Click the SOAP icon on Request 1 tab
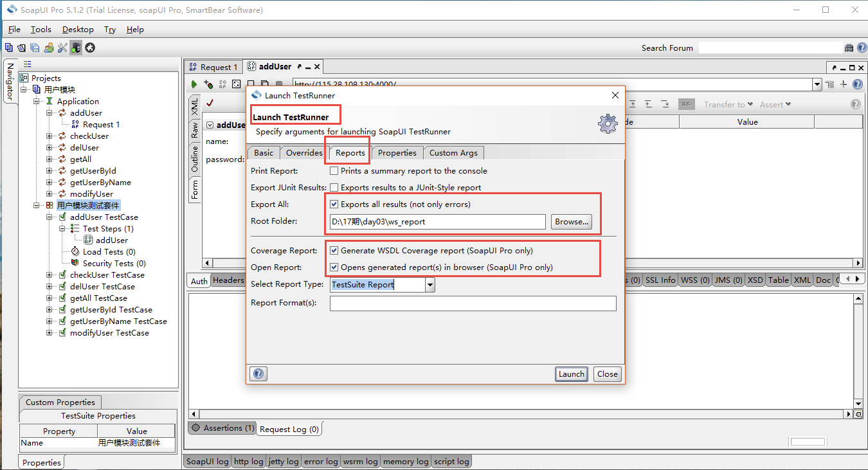Viewport: 868px width, 470px height. pyautogui.click(x=193, y=67)
